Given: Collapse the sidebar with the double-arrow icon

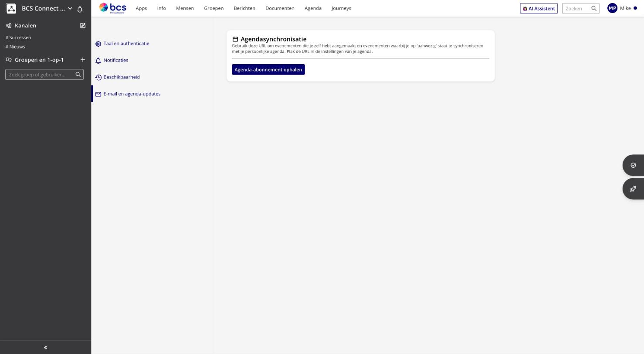Looking at the screenshot, I should click(x=45, y=347).
